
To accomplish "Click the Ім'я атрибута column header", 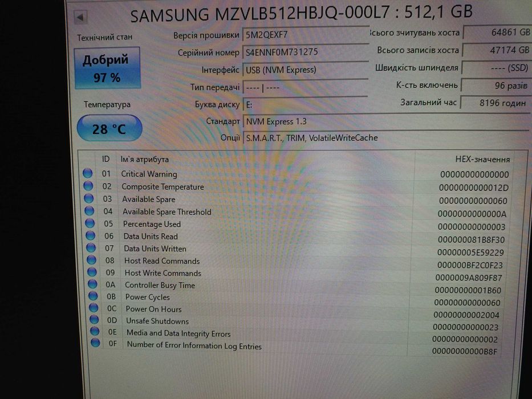I will (144, 159).
